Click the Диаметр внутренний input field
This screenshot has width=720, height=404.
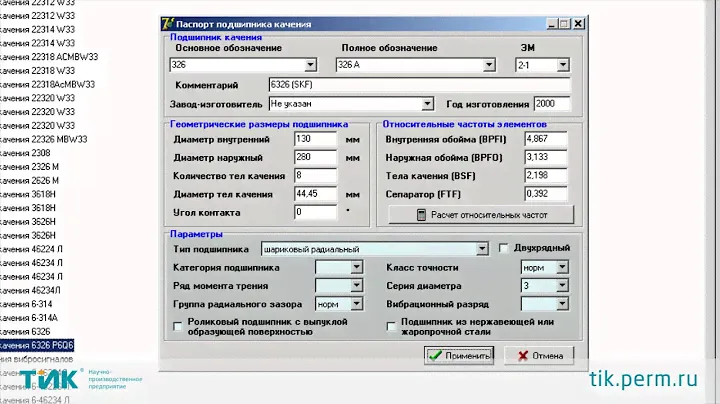pos(315,139)
